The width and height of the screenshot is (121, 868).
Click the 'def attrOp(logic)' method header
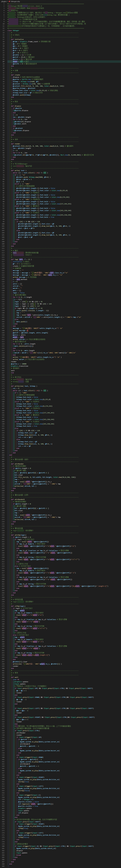[19, 535]
